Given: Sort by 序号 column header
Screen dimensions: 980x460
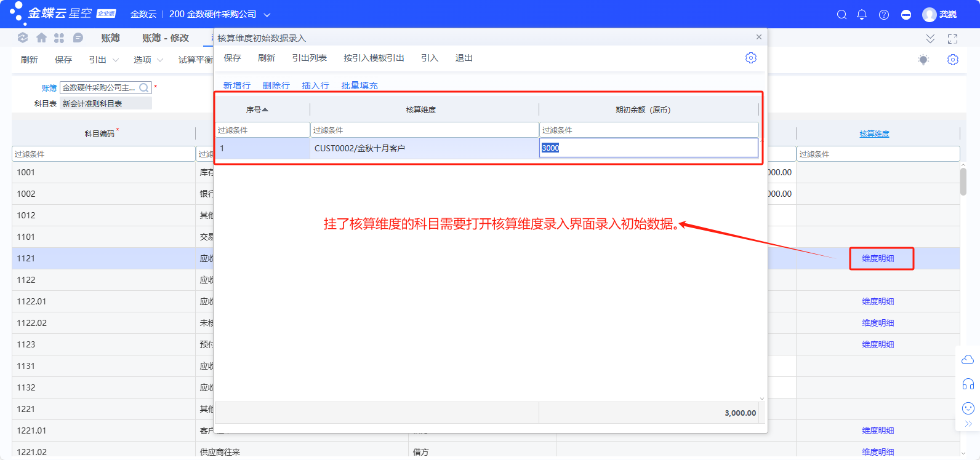Looking at the screenshot, I should pos(257,109).
